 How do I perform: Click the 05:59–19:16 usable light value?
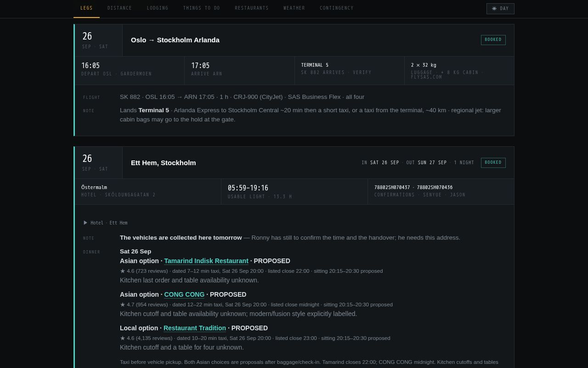pyautogui.click(x=248, y=188)
